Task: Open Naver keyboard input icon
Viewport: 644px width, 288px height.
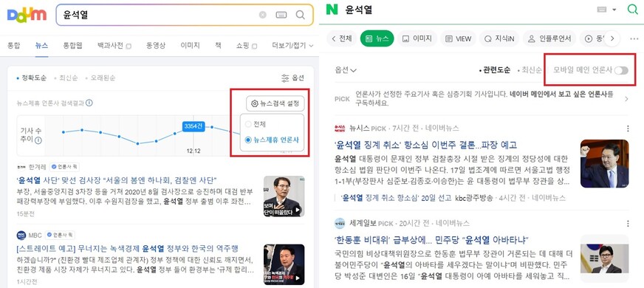Action: pyautogui.click(x=603, y=10)
